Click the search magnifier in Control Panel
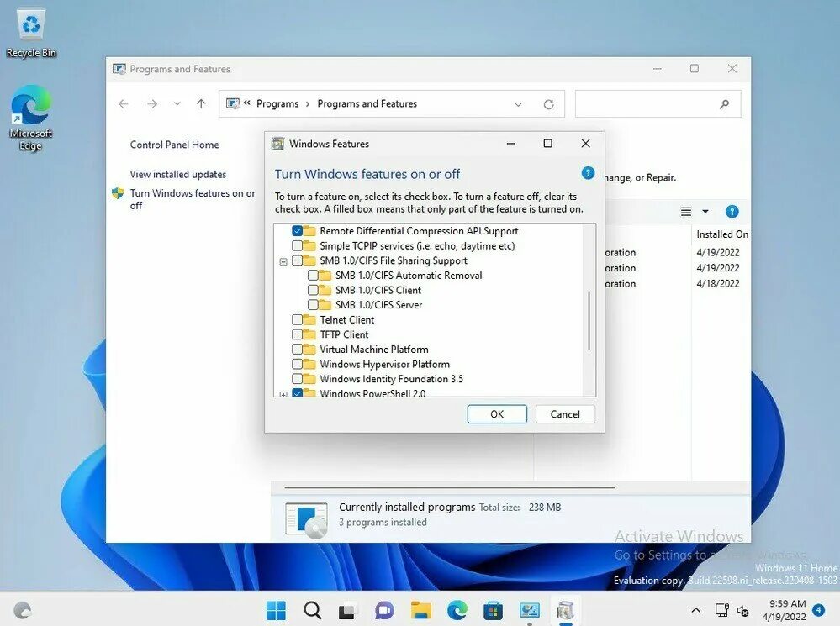 [x=724, y=104]
